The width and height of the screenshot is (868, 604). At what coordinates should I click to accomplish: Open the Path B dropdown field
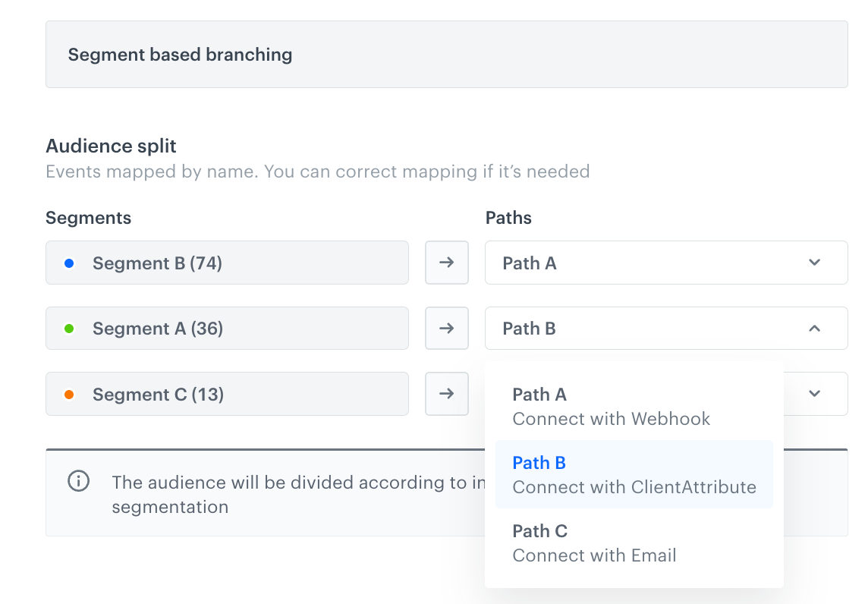[666, 328]
